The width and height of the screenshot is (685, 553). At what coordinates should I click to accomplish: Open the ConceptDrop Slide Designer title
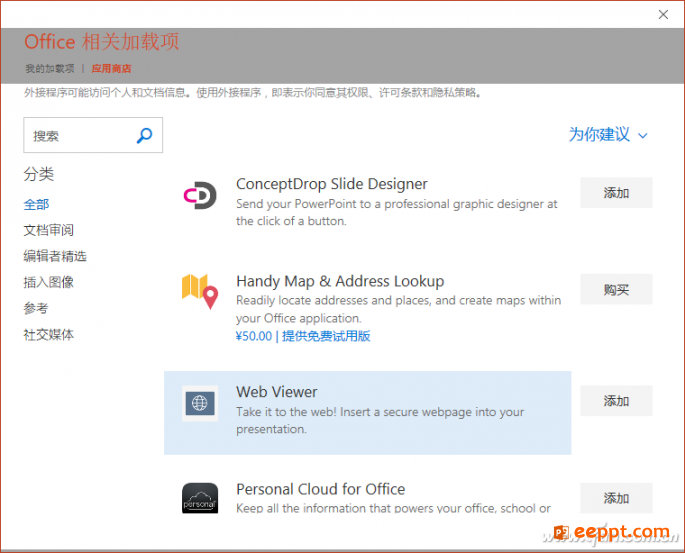332,184
